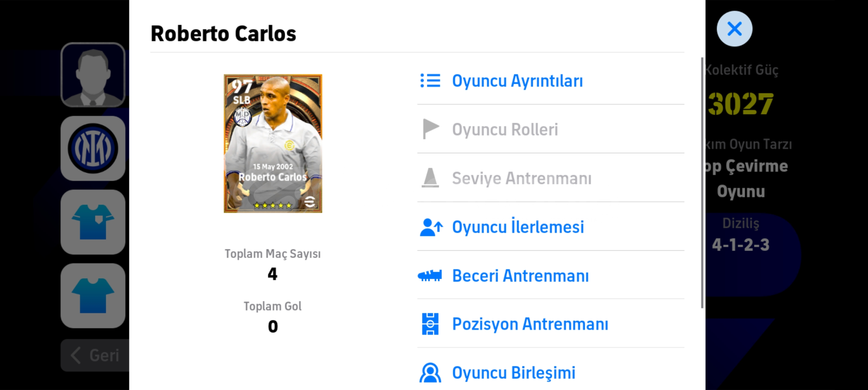Open Oyuncu Ayrıntıları list icon
This screenshot has width=868, height=390.
pos(430,81)
